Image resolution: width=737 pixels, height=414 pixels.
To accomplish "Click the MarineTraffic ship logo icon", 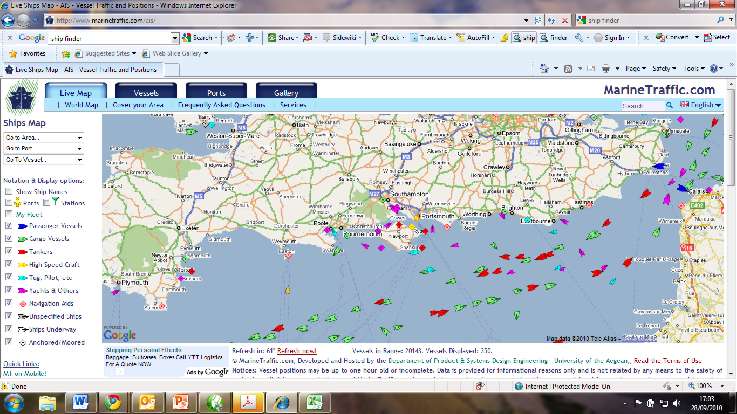I will point(19,95).
